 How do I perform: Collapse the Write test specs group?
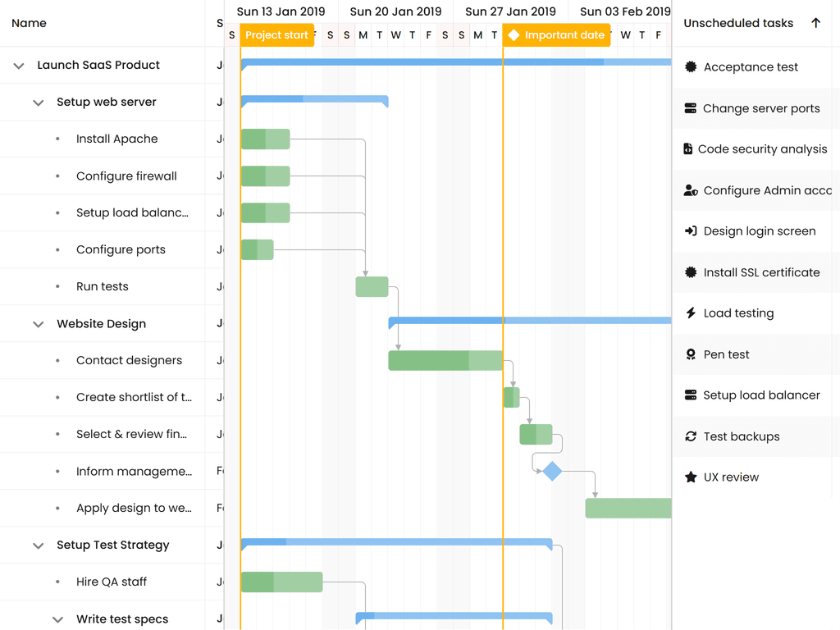click(57, 619)
